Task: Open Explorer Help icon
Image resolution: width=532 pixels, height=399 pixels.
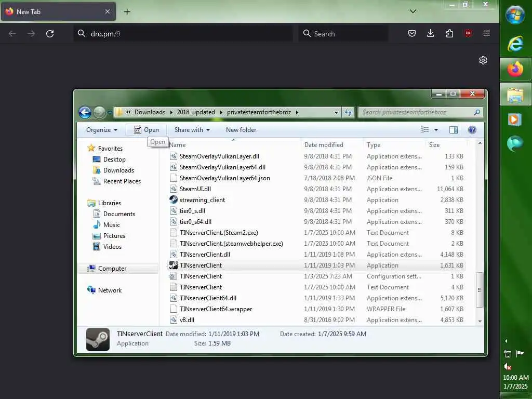Action: [472, 130]
